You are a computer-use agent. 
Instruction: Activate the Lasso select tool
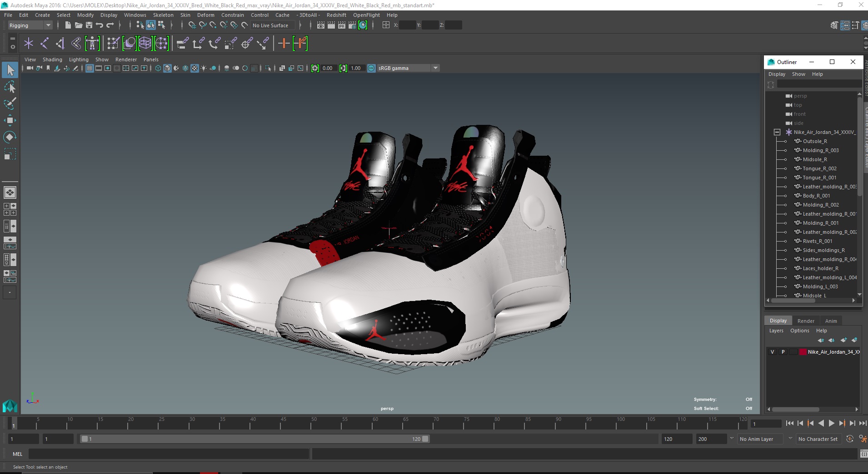click(10, 87)
